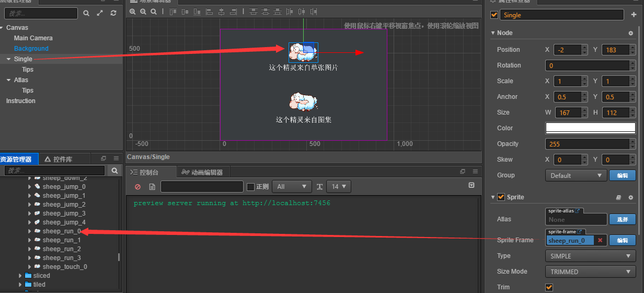
Task: Collapse the Canvas node in hierarchy
Action: [x=2, y=28]
